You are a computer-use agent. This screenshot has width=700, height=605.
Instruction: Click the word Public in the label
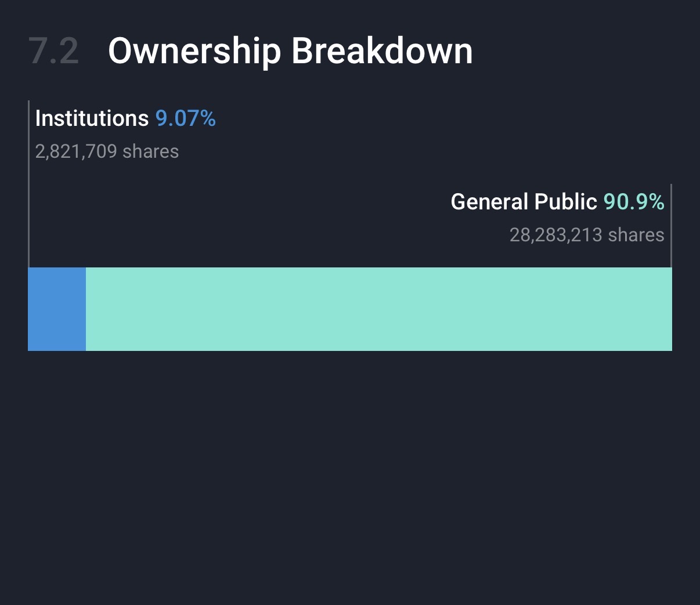point(566,202)
